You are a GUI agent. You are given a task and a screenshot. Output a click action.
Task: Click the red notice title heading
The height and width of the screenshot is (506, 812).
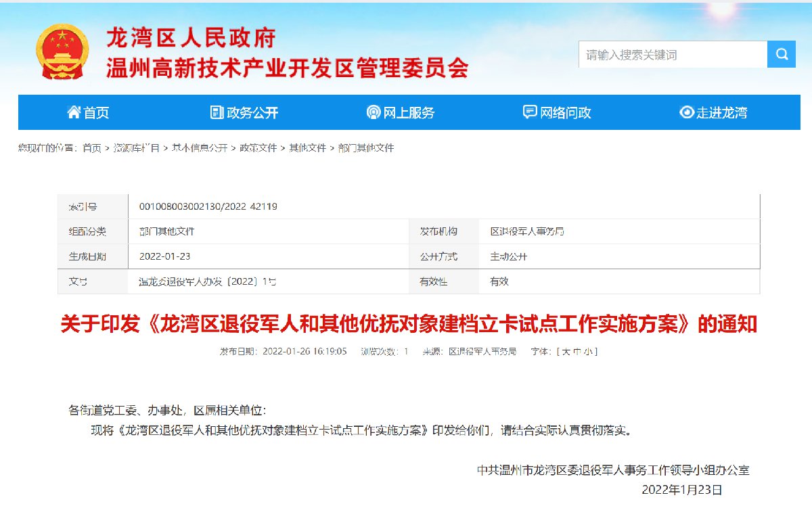tap(409, 325)
